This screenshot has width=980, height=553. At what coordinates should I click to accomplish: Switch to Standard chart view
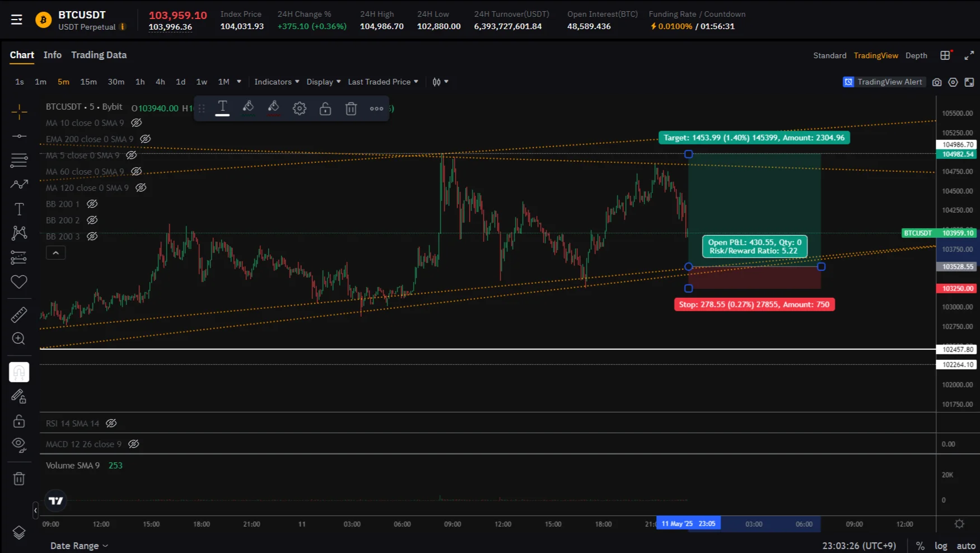tap(830, 55)
